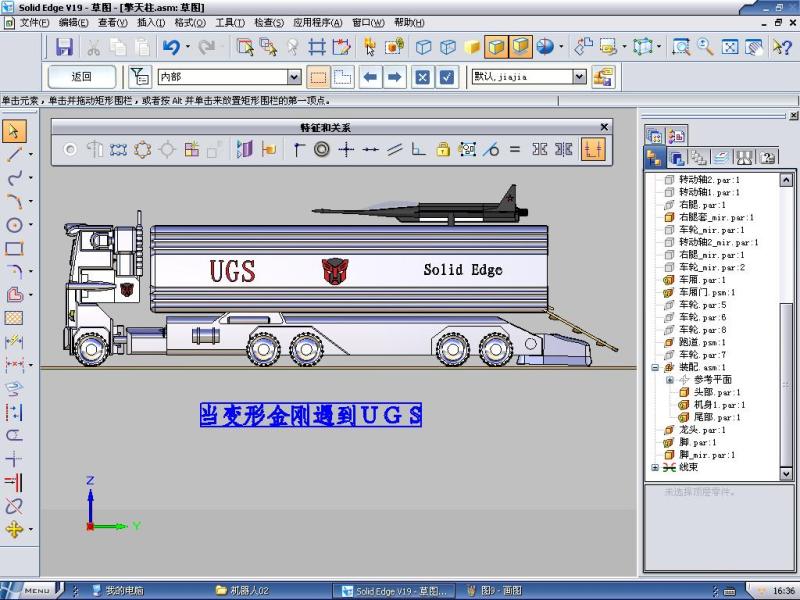Click the Redo arrow icon
This screenshot has width=800, height=600.
207,47
